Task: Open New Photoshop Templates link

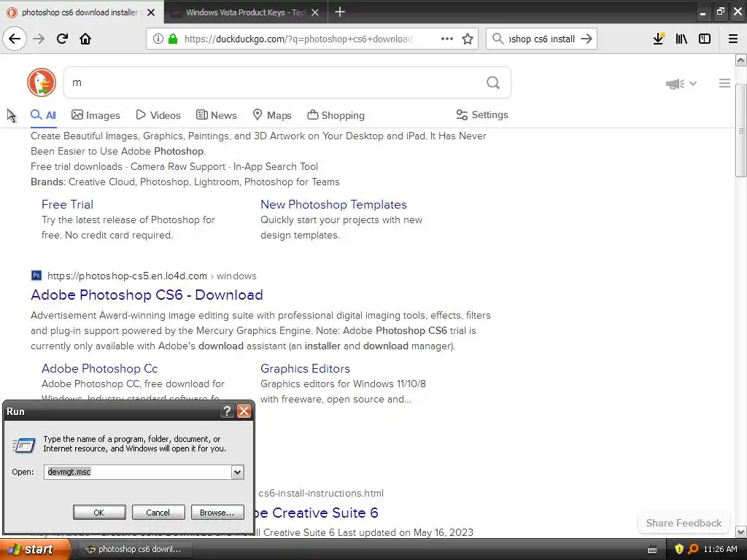Action: tap(333, 204)
